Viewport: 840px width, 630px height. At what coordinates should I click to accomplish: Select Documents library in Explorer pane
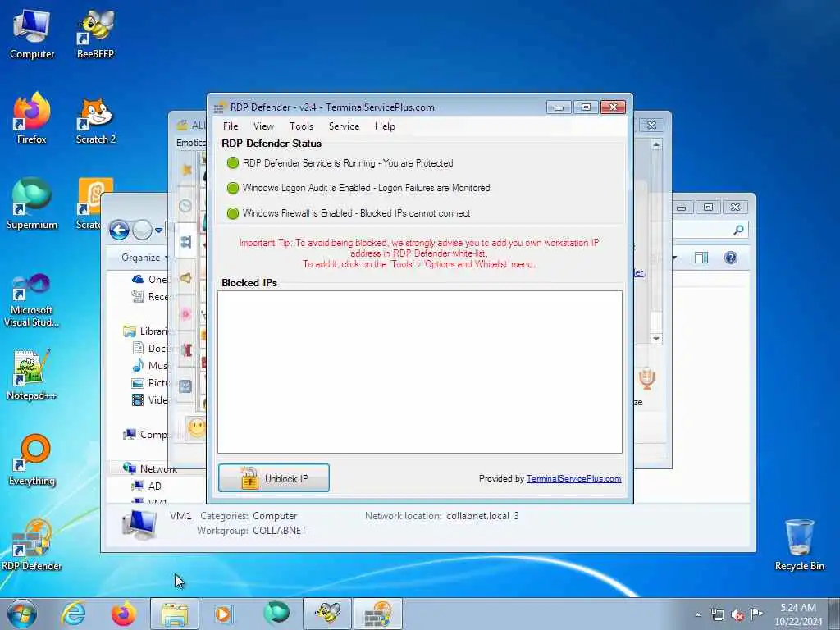pos(151,348)
